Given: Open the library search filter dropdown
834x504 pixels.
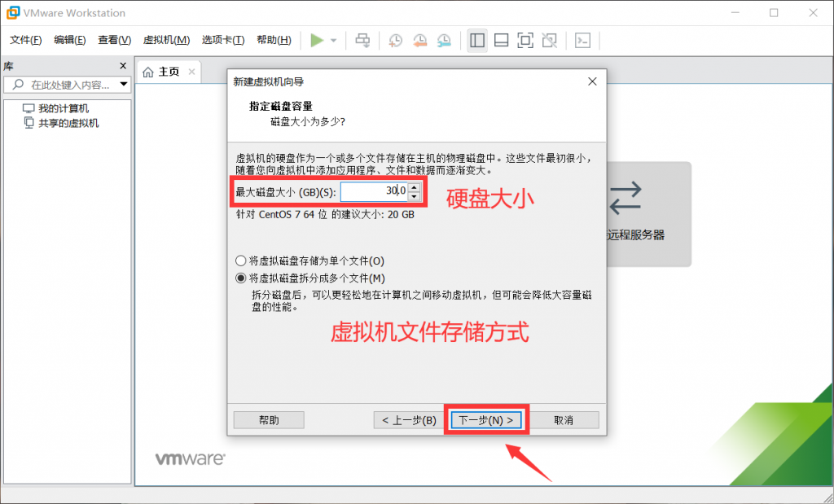Looking at the screenshot, I should tap(124, 85).
